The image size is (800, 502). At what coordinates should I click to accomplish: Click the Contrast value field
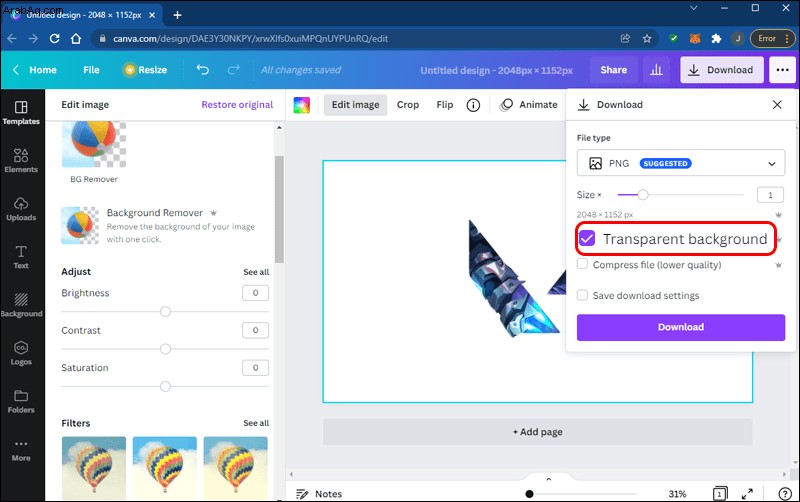point(255,330)
